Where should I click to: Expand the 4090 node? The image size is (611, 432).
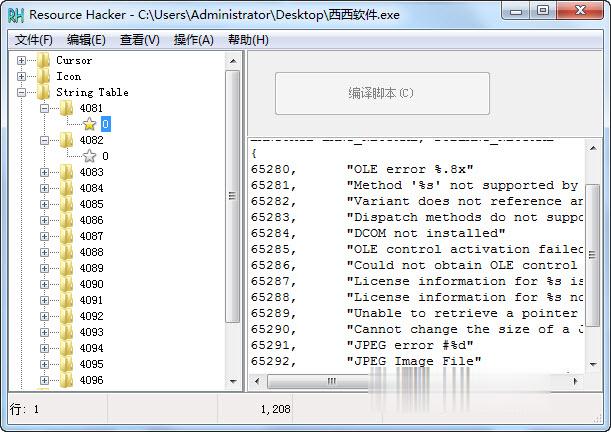(x=44, y=284)
